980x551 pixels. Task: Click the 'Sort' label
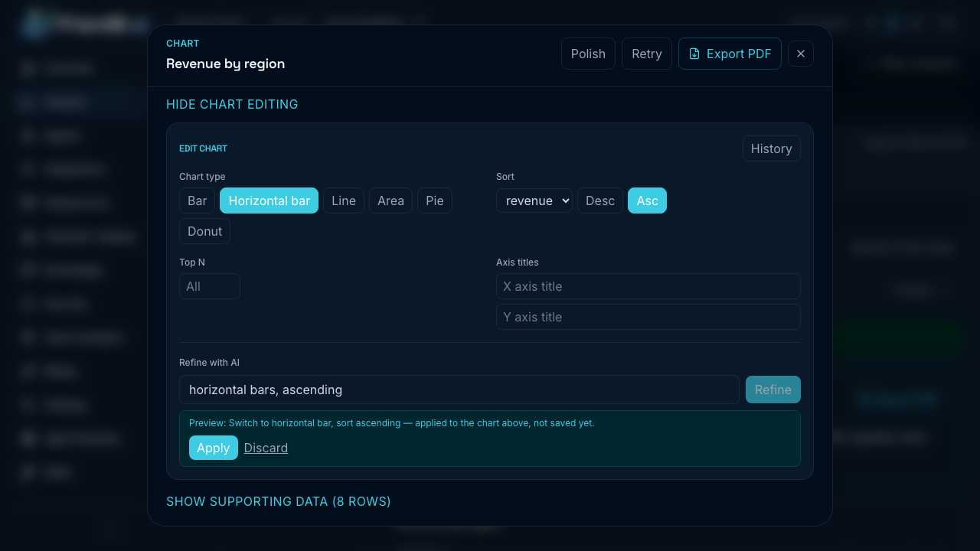point(505,177)
